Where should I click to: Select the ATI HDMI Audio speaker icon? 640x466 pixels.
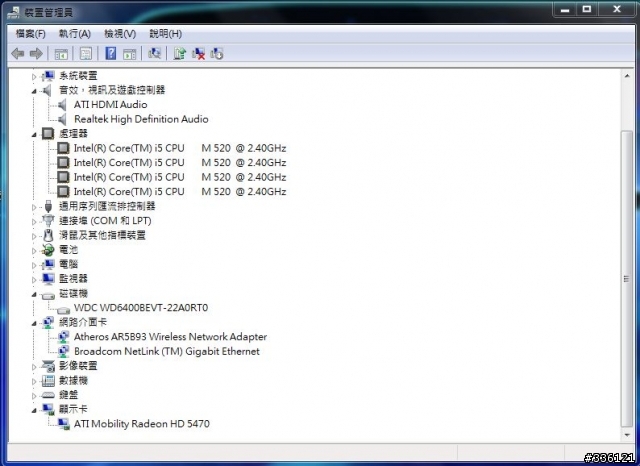coord(62,105)
